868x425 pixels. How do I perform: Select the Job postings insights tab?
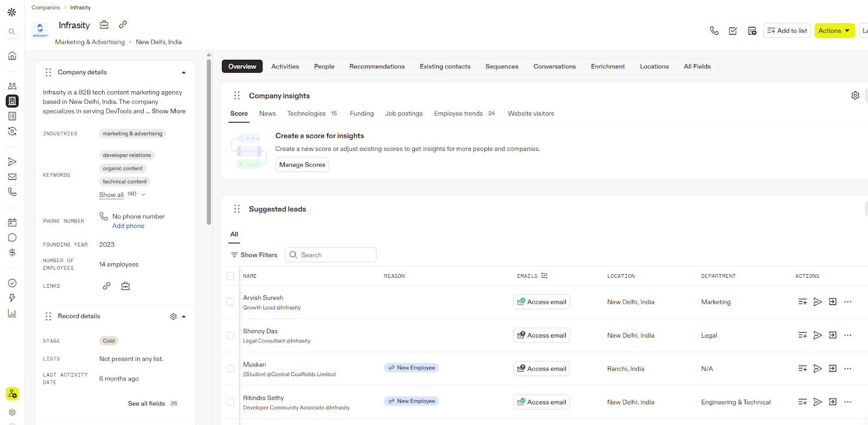point(404,113)
